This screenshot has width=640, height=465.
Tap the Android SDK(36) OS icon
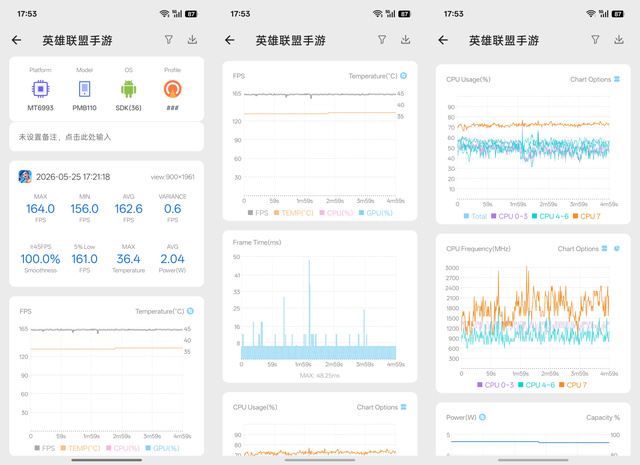pyautogui.click(x=128, y=89)
